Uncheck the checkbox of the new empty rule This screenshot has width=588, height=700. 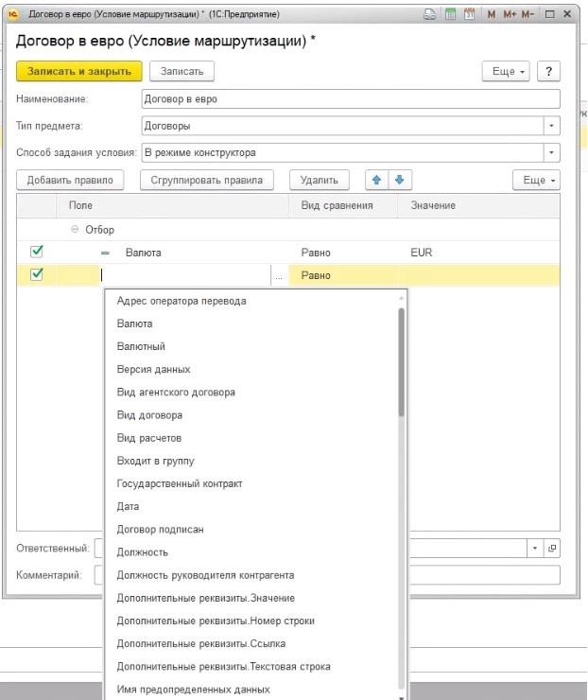[x=37, y=274]
